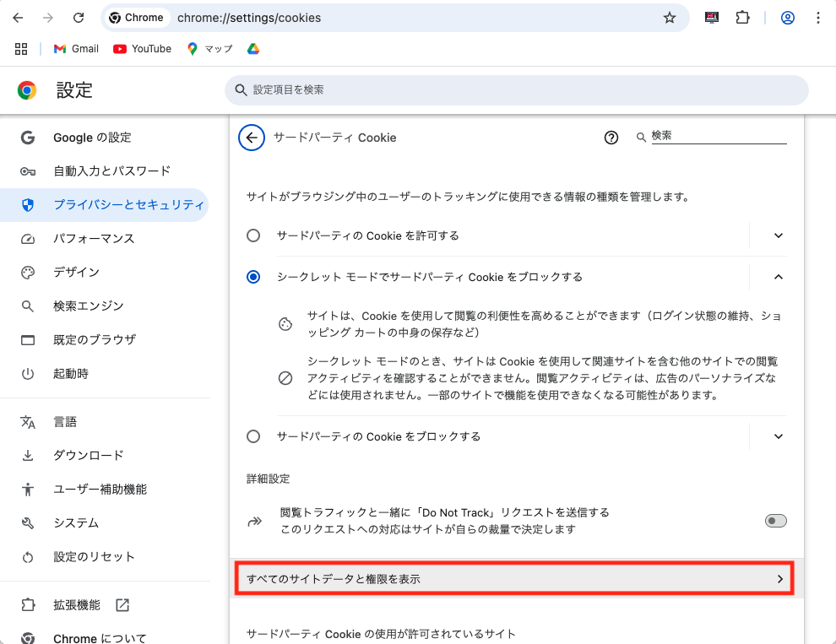
Task: Expand the Cookie を許可する option details
Action: (779, 235)
